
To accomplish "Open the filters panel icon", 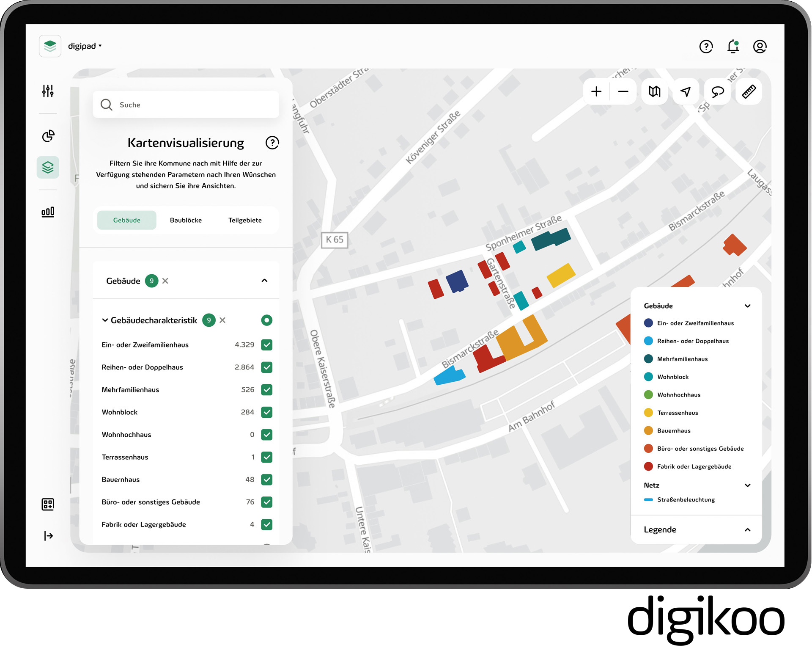I will tap(48, 91).
